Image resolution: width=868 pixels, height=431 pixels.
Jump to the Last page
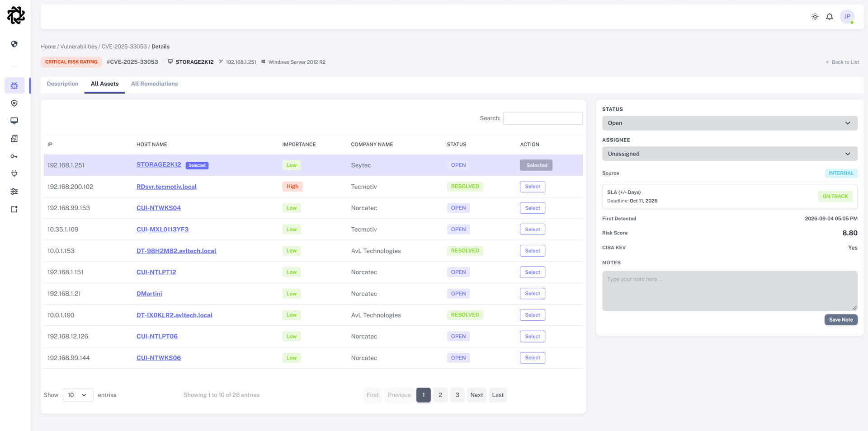click(498, 395)
